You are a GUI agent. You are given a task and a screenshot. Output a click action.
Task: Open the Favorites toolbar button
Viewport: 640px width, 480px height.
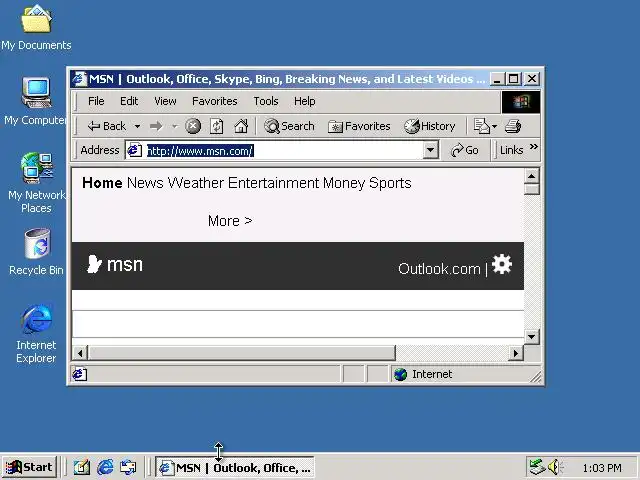point(359,126)
